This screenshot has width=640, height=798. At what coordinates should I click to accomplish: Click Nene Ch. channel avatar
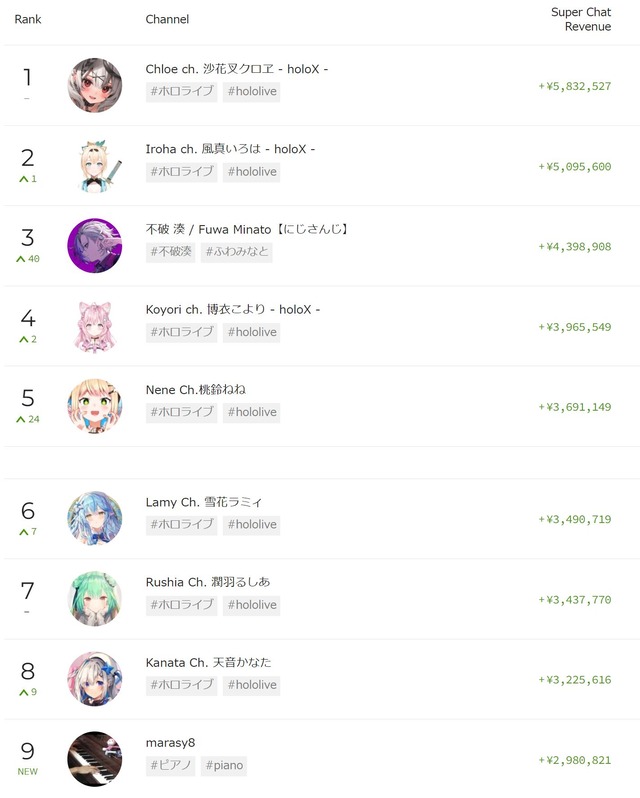point(95,406)
